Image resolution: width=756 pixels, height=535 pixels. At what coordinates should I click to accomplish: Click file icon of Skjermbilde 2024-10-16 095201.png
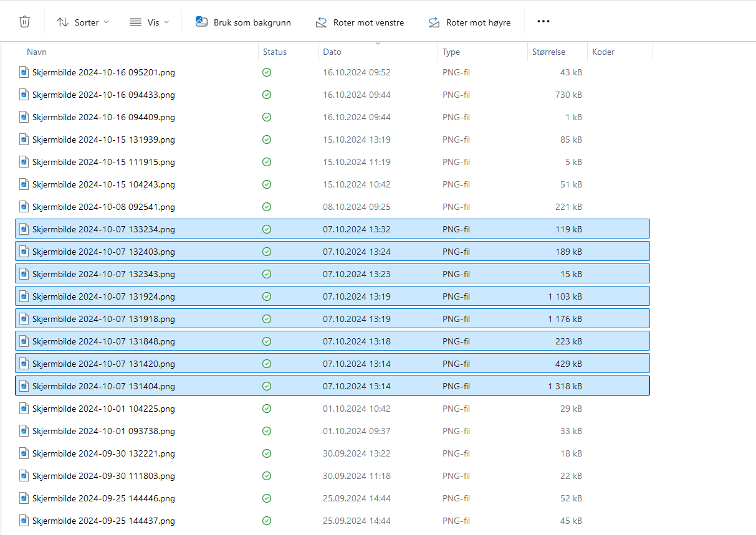pos(24,72)
